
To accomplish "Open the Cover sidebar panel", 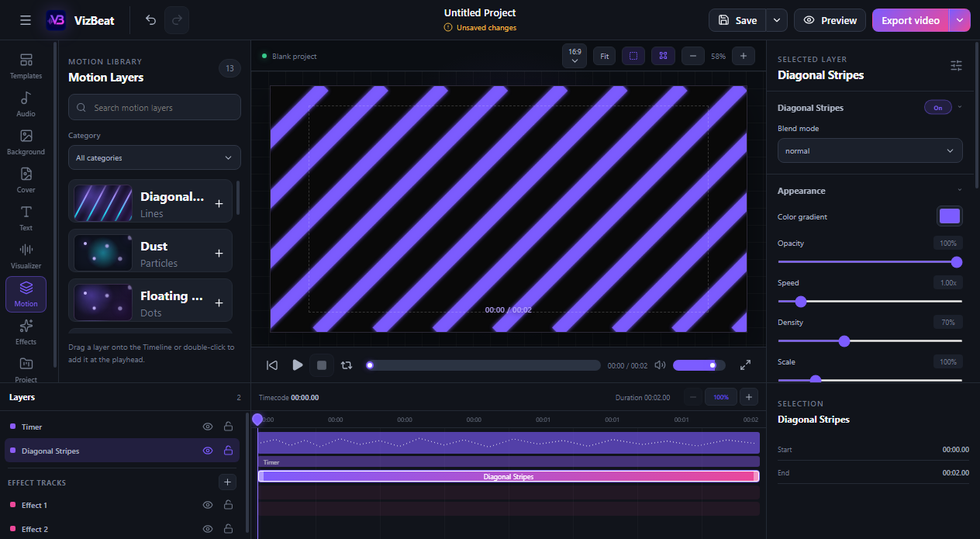I will pos(26,180).
